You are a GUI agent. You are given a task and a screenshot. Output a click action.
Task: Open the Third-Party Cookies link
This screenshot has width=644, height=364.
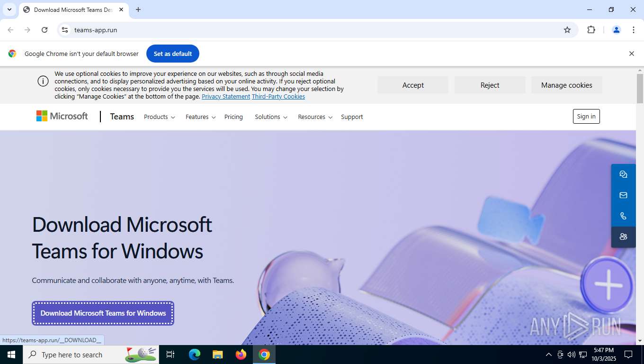(x=278, y=97)
